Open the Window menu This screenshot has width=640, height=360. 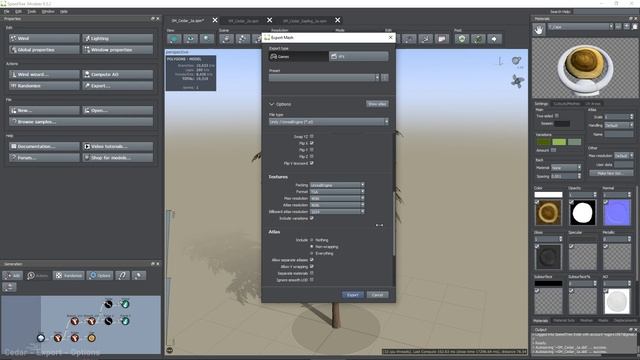(x=48, y=11)
